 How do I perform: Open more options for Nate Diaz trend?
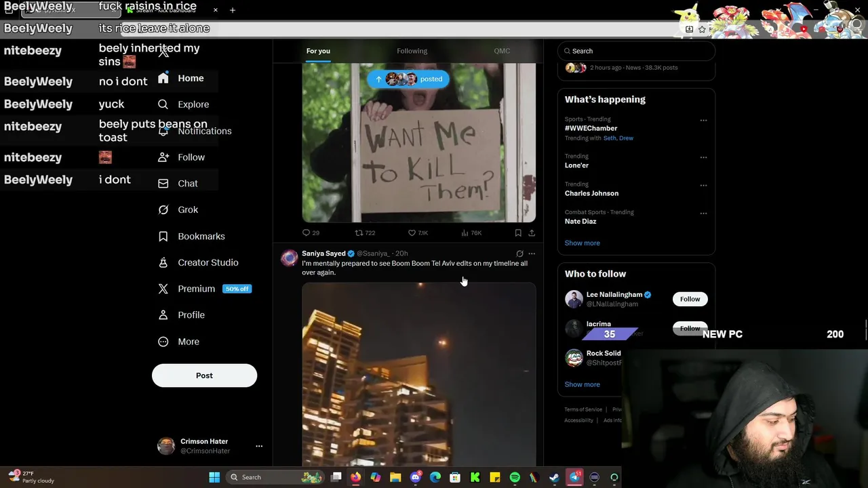(x=703, y=213)
